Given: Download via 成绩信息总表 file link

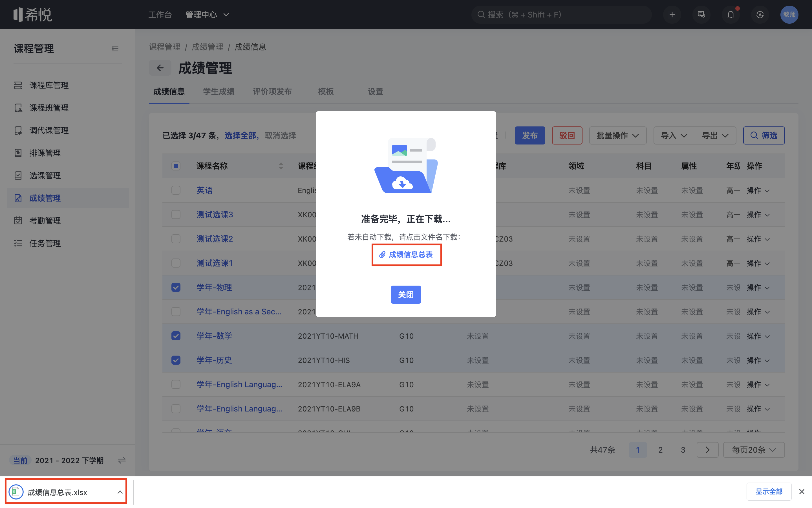Looking at the screenshot, I should coord(406,255).
